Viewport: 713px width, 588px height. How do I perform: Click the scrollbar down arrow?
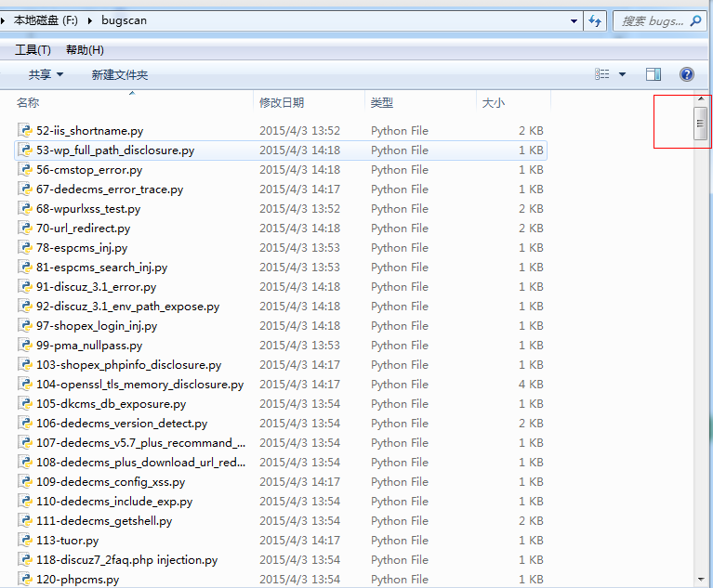(x=701, y=580)
